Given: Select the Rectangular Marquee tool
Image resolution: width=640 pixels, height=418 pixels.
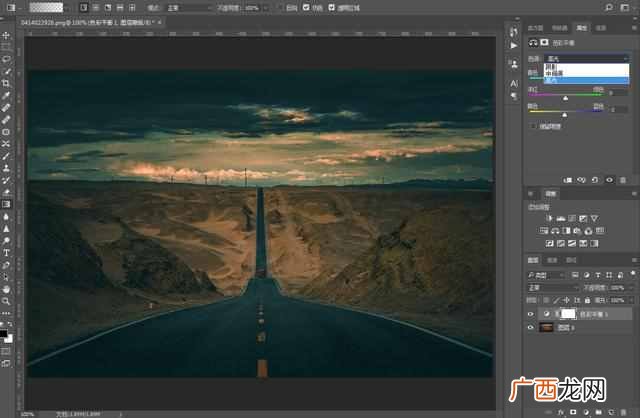Looking at the screenshot, I should pyautogui.click(x=6, y=47).
